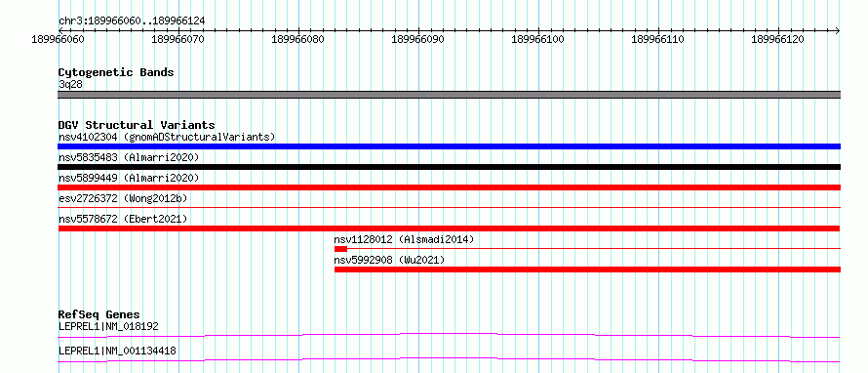Click the nsv5578672 Ebert2021 red bar
This screenshot has width=868, height=373.
point(449,228)
